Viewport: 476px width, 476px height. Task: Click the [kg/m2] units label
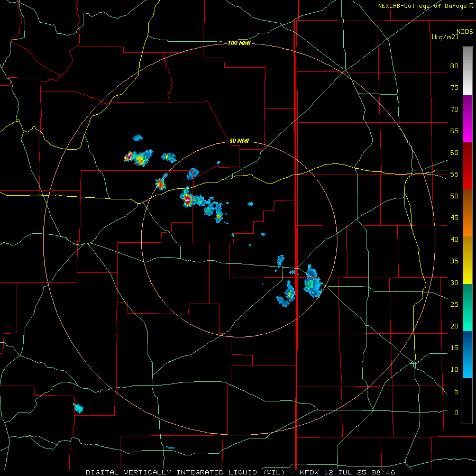point(445,37)
